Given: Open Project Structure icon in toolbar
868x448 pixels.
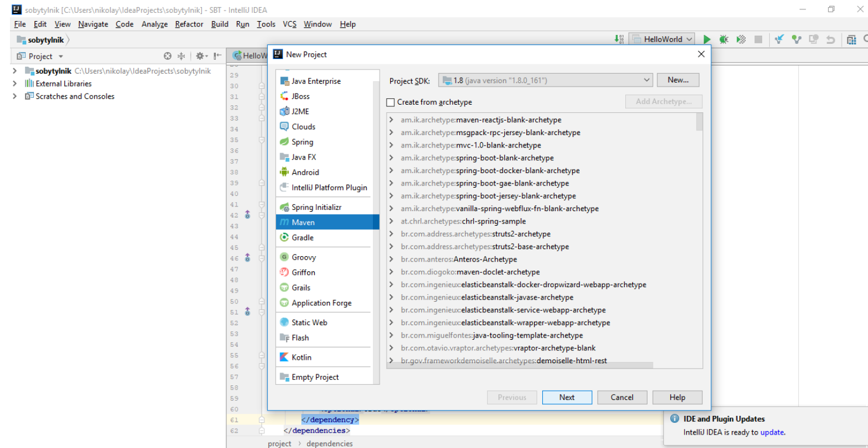Looking at the screenshot, I should 851,39.
